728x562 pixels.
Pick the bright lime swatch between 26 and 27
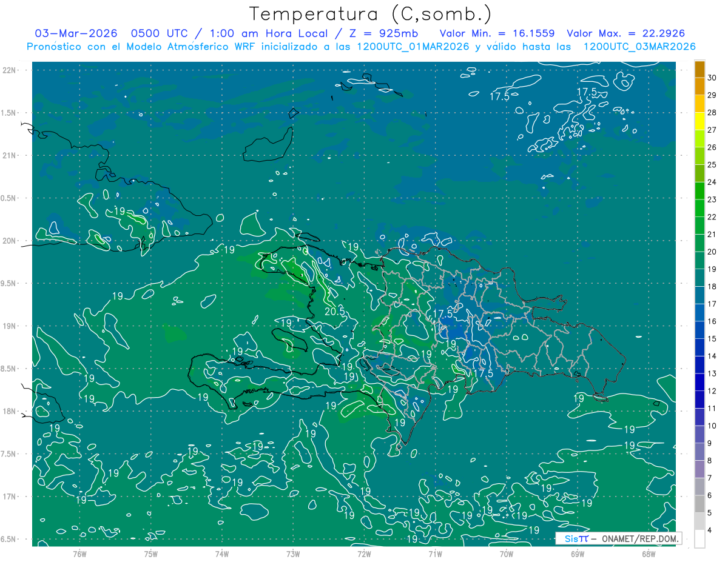[699, 138]
